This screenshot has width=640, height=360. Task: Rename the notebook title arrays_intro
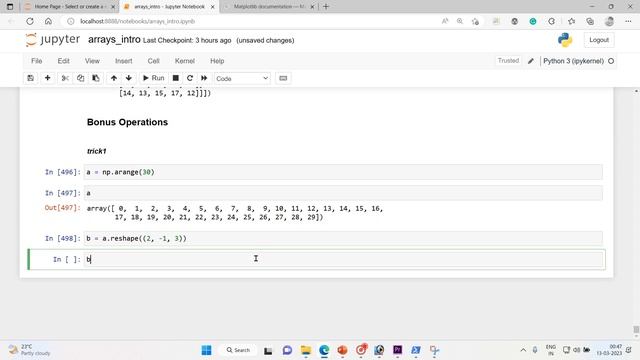point(114,40)
